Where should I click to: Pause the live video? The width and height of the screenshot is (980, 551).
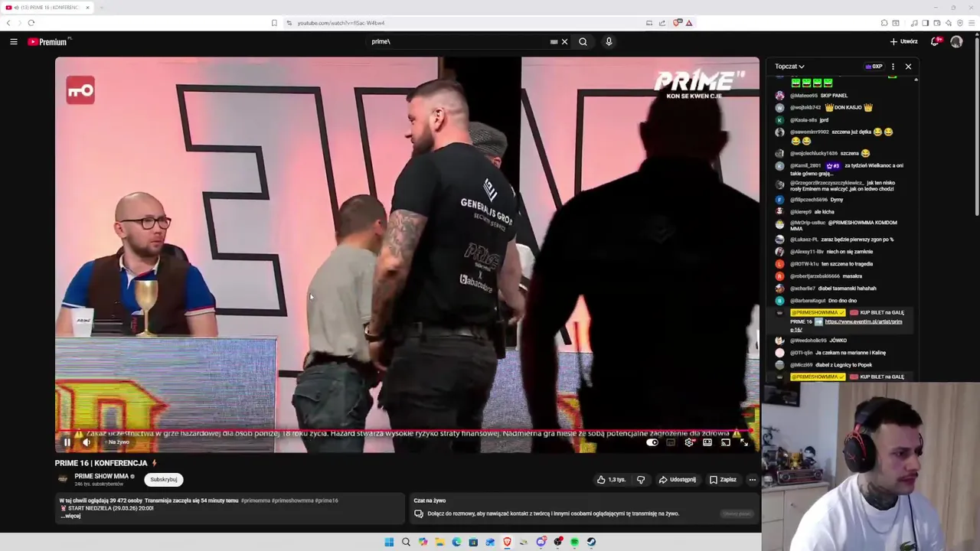pos(67,442)
